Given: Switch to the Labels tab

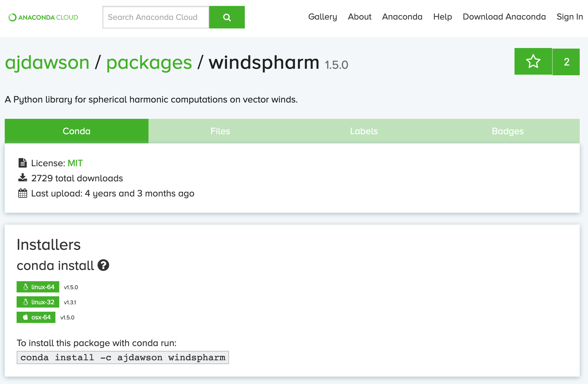Looking at the screenshot, I should pyautogui.click(x=364, y=131).
